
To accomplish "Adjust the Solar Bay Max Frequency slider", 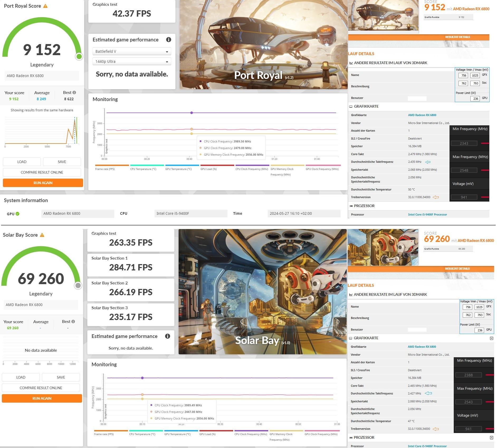I will [490, 402].
